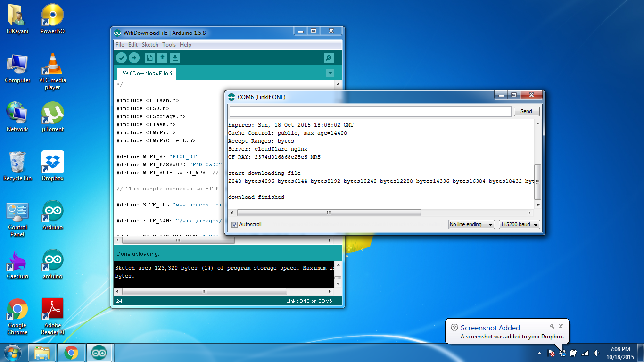This screenshot has height=362, width=644.
Task: Click Arduino console horizontal scrollbar
Action: 224,291
